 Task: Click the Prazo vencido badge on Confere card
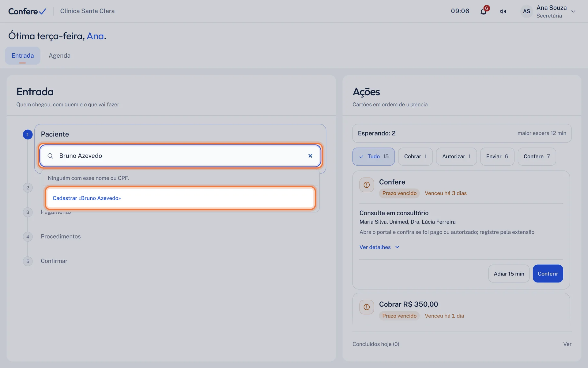point(399,193)
